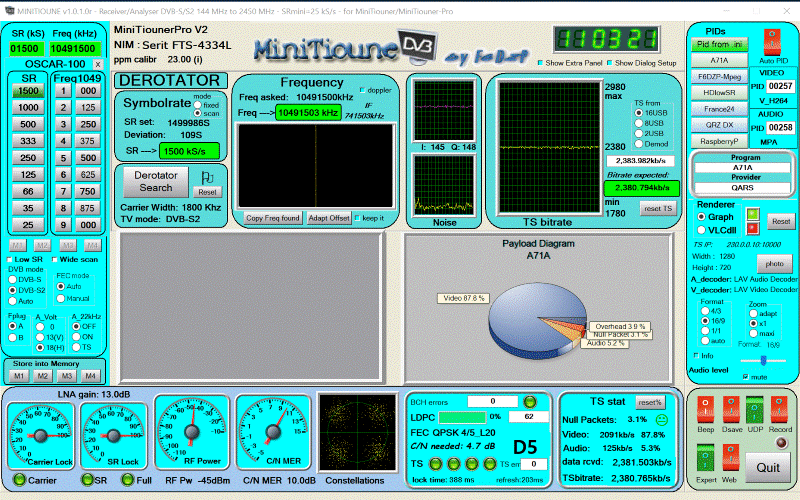Choose 8USB as TS source
The width and height of the screenshot is (800, 500).
[x=638, y=123]
